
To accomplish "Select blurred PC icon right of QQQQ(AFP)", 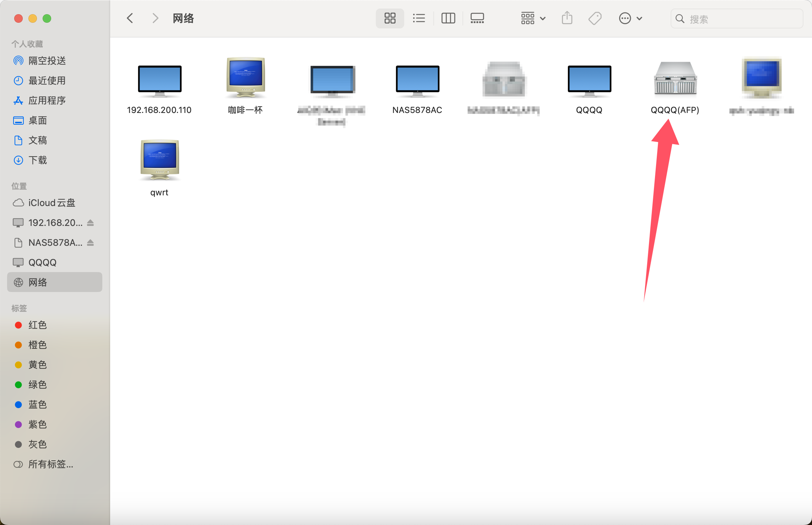I will [x=762, y=77].
